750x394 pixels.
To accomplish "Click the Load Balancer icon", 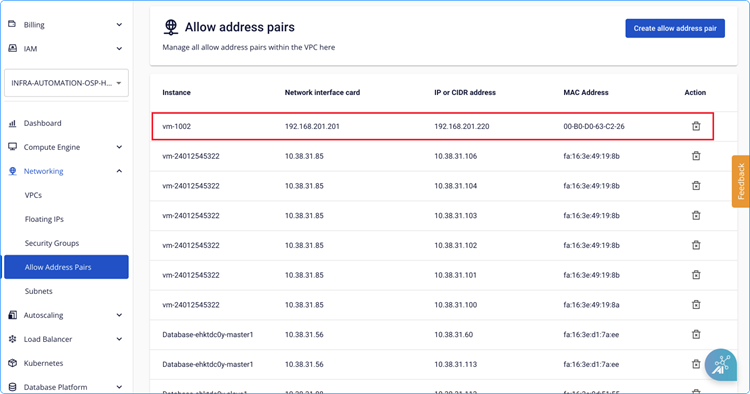I will pyautogui.click(x=12, y=339).
